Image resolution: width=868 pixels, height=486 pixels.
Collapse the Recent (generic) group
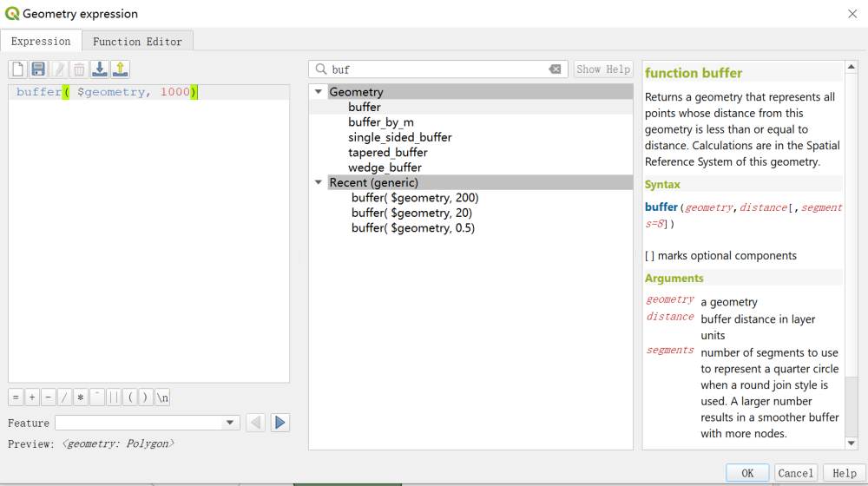pyautogui.click(x=319, y=182)
